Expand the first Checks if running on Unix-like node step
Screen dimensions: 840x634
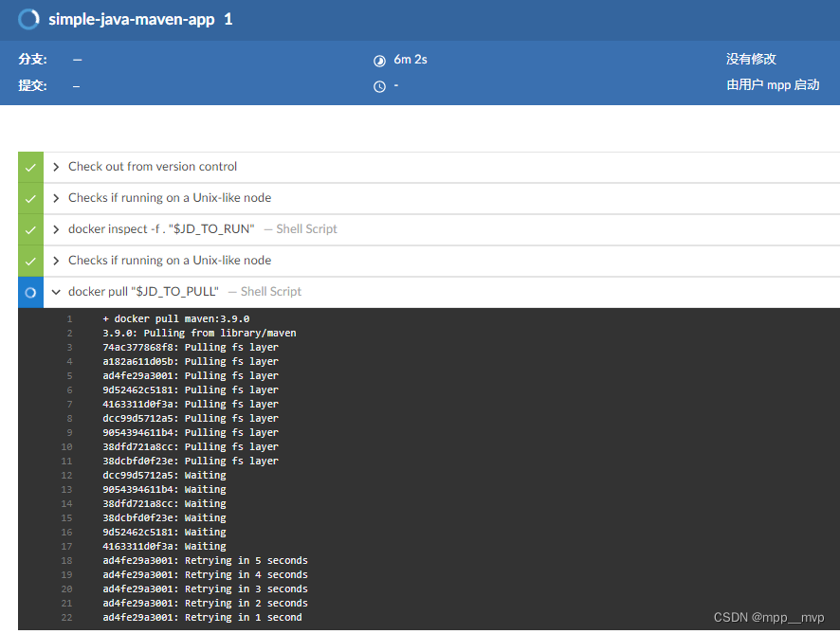[x=56, y=198]
